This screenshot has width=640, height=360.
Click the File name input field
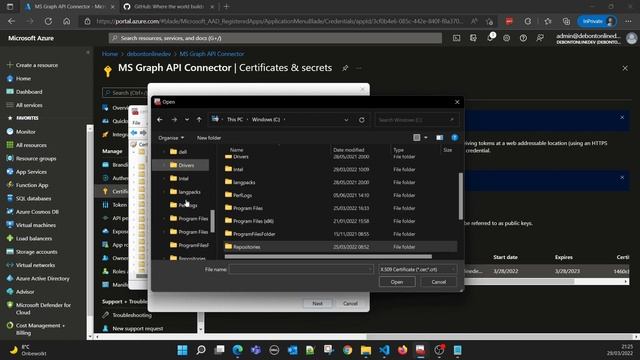coord(301,269)
